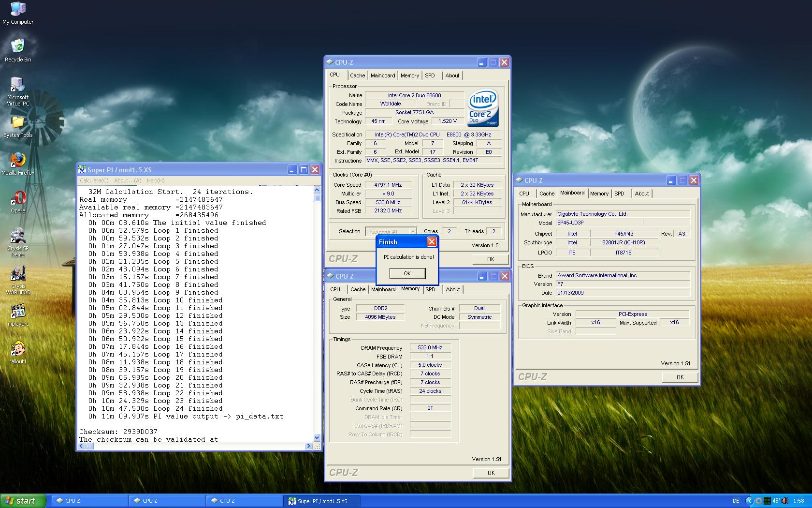Viewport: 812px width, 508px height.
Task: Open About tab in Mainboard CPU-Z window
Action: coord(641,194)
